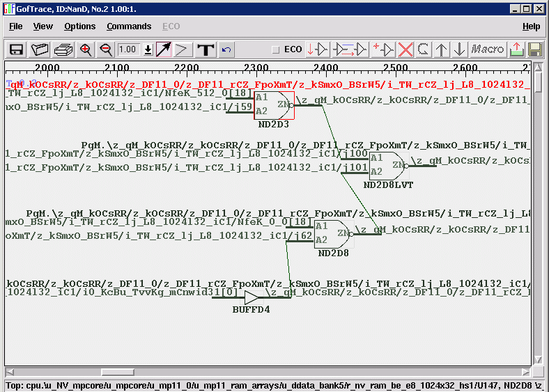Open the zoom scale dropdown arrow
This screenshot has height=392, width=549.
point(148,49)
